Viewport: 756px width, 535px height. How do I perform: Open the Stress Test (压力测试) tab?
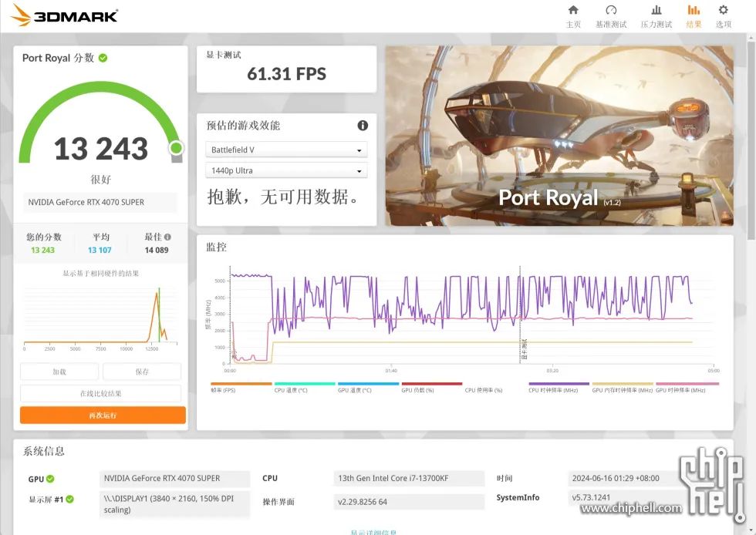[x=656, y=16]
